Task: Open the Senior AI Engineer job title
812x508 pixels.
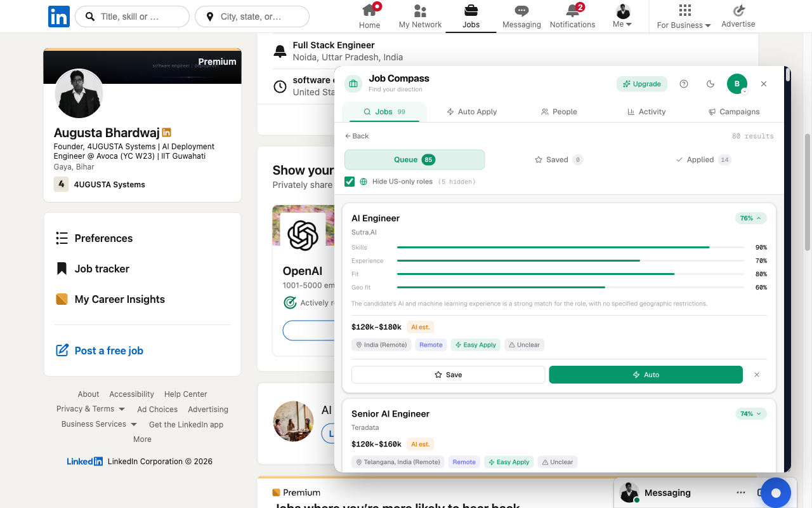Action: point(390,413)
